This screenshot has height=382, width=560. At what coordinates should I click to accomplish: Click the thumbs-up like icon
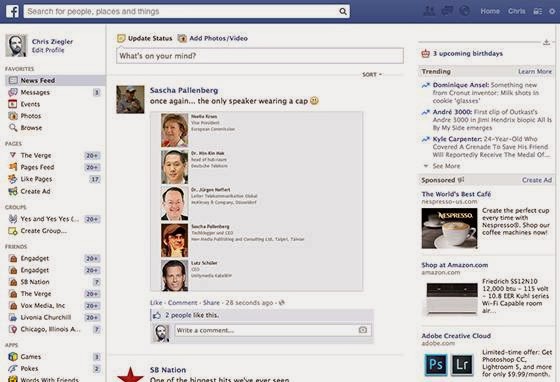pyautogui.click(x=157, y=315)
